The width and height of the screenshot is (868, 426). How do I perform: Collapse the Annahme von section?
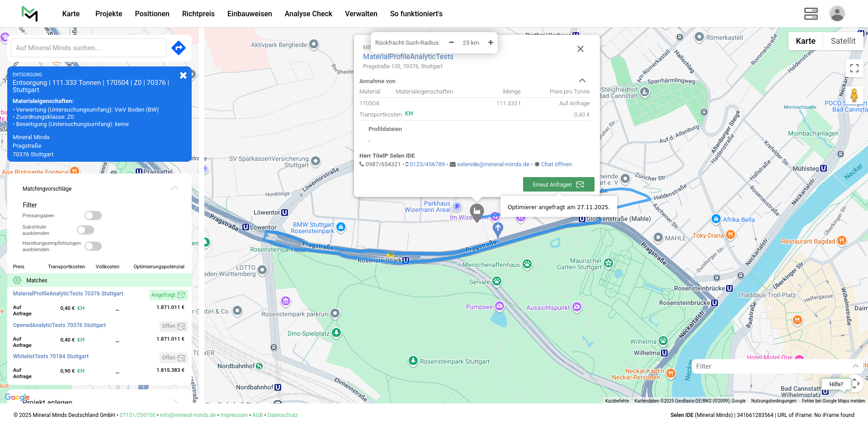click(x=582, y=81)
